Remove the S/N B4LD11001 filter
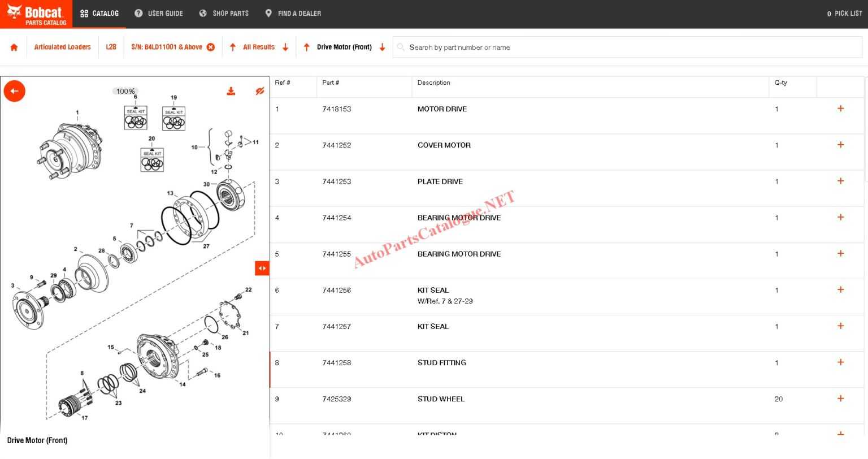The image size is (868, 459). [x=211, y=47]
